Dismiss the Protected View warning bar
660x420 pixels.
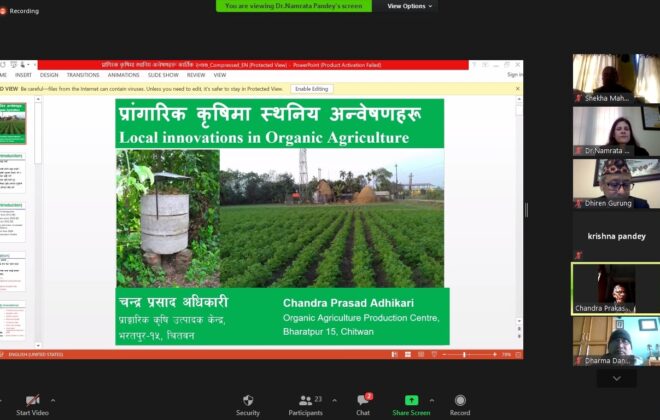coord(518,89)
